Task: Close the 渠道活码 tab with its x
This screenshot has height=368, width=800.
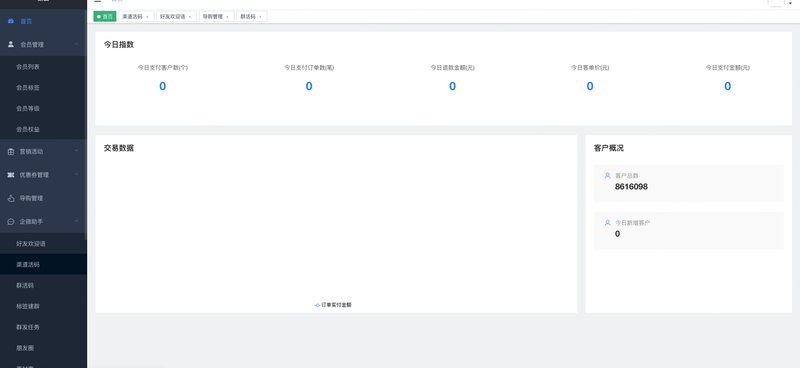Action: [x=147, y=17]
